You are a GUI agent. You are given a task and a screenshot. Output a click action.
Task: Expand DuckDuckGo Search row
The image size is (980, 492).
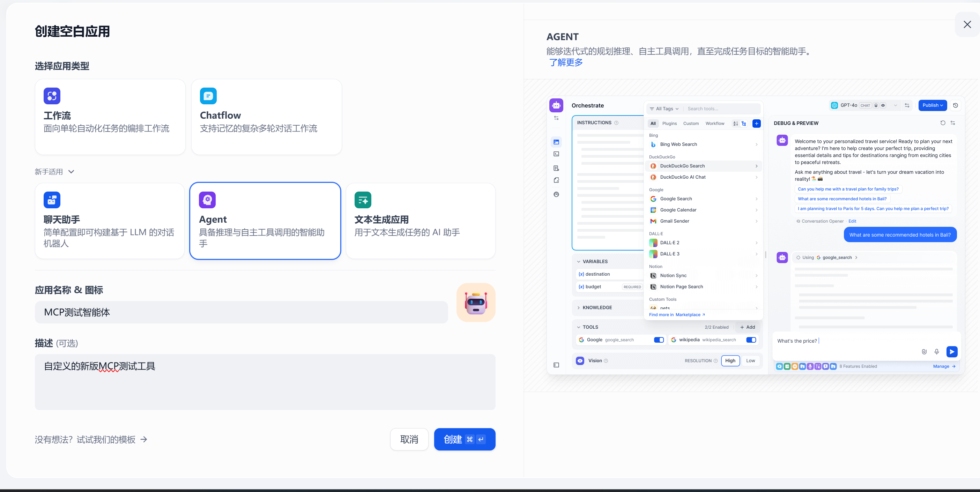[704, 166]
